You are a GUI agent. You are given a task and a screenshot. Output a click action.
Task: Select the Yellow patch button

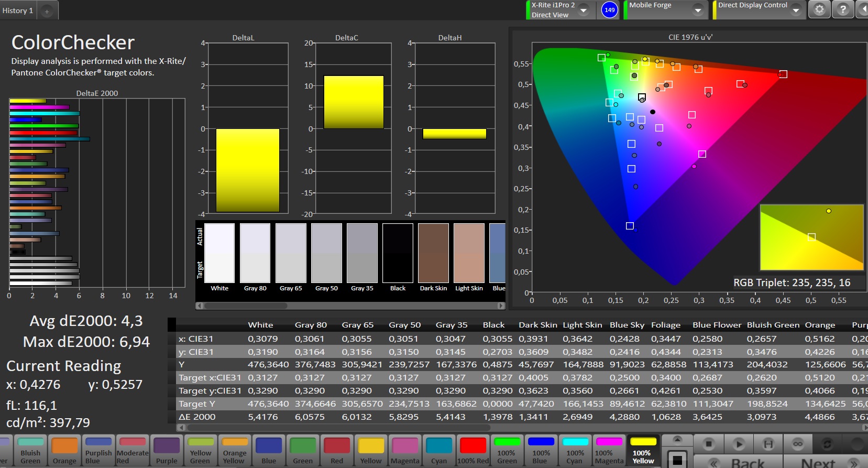[x=371, y=450]
